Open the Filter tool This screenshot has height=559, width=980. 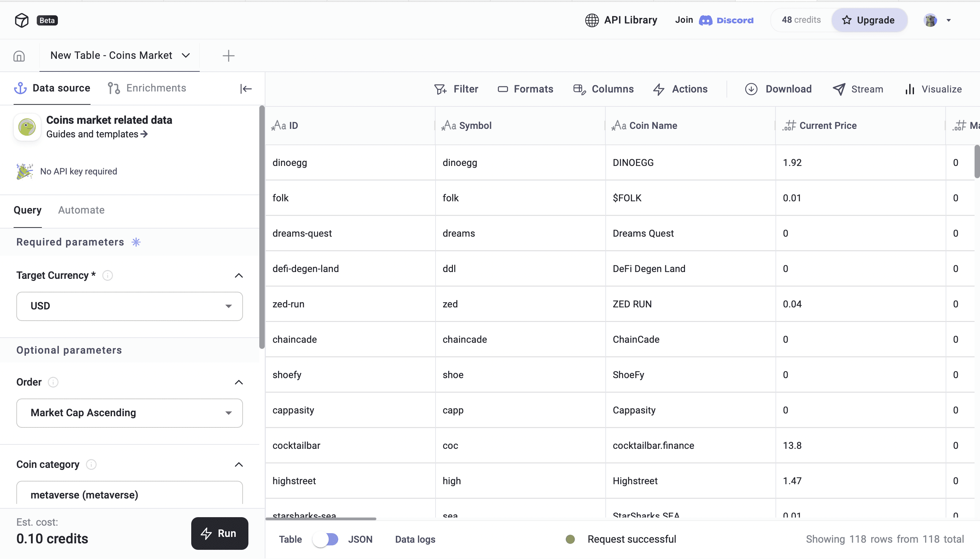pos(456,89)
